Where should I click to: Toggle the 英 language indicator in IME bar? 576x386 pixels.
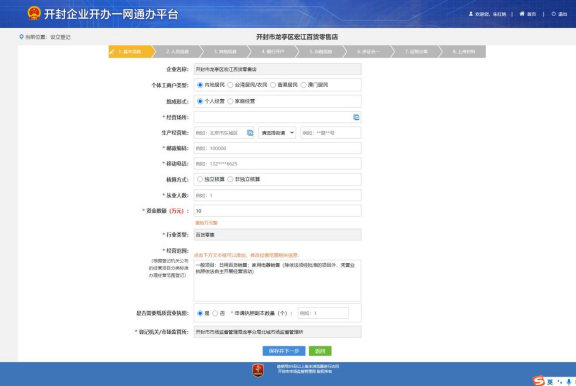550,382
